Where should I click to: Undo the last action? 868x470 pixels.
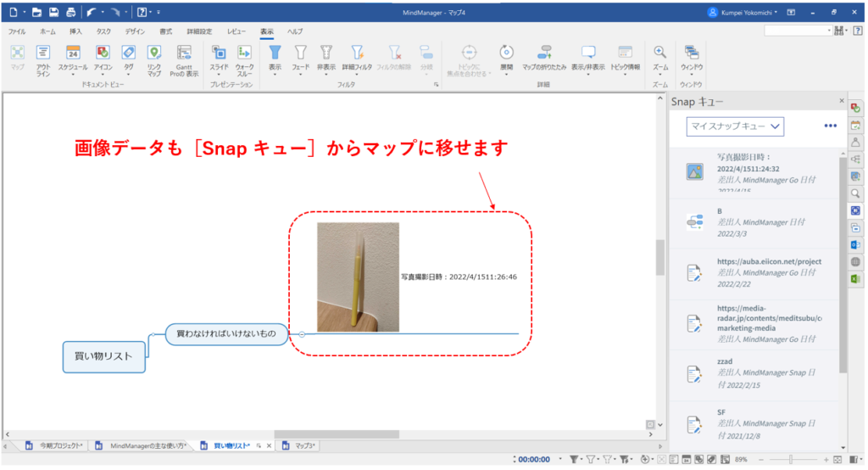click(92, 12)
